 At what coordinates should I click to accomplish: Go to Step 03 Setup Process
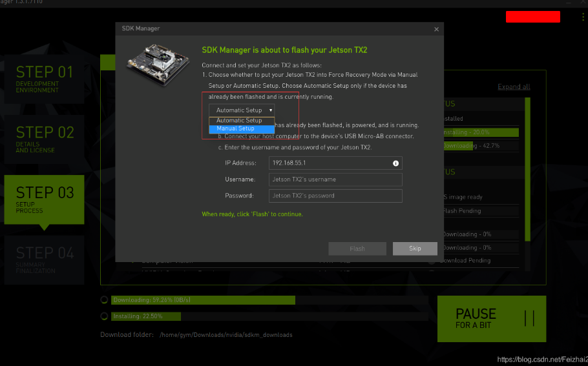pos(44,199)
